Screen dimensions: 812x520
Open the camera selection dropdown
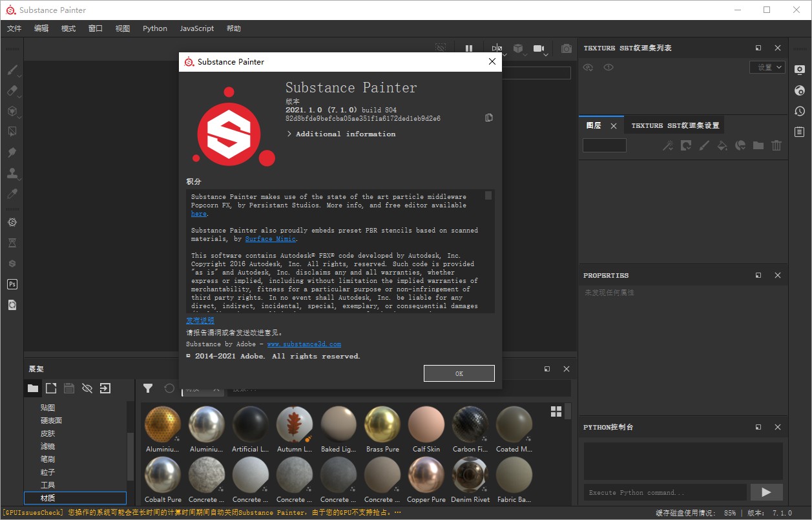pos(546,56)
